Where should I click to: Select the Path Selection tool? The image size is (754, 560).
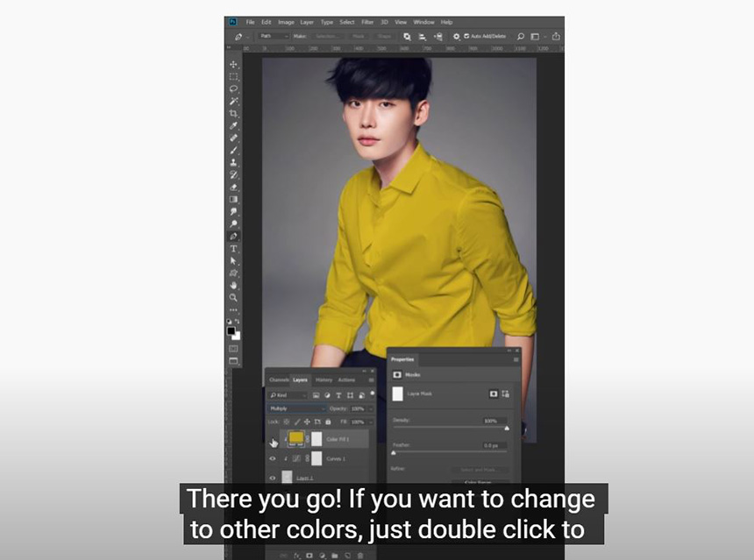click(234, 261)
